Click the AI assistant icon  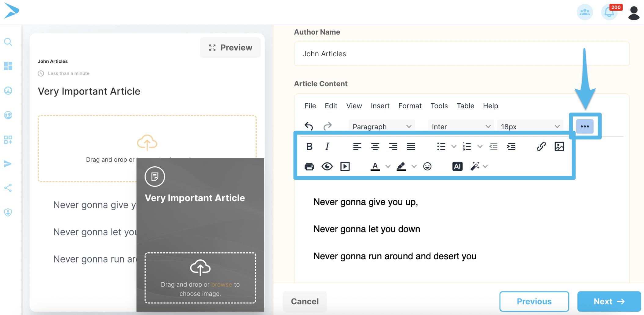(x=457, y=166)
